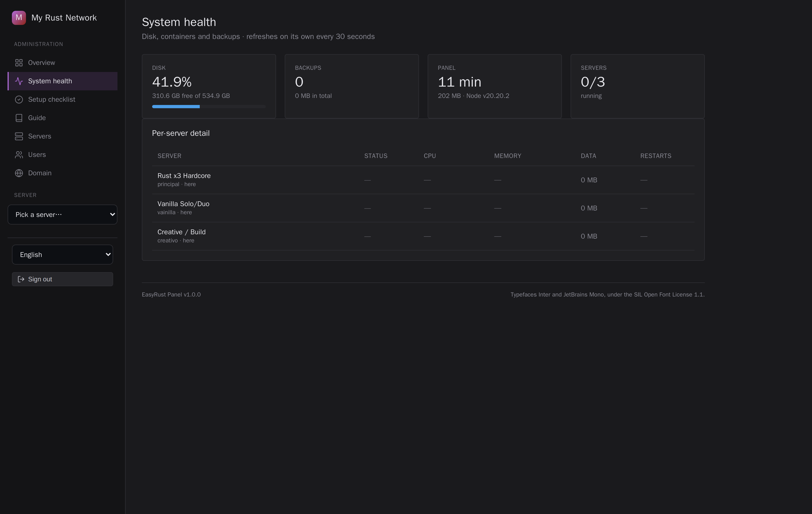
Task: Click the Servers 0/3 running card
Action: [638, 86]
